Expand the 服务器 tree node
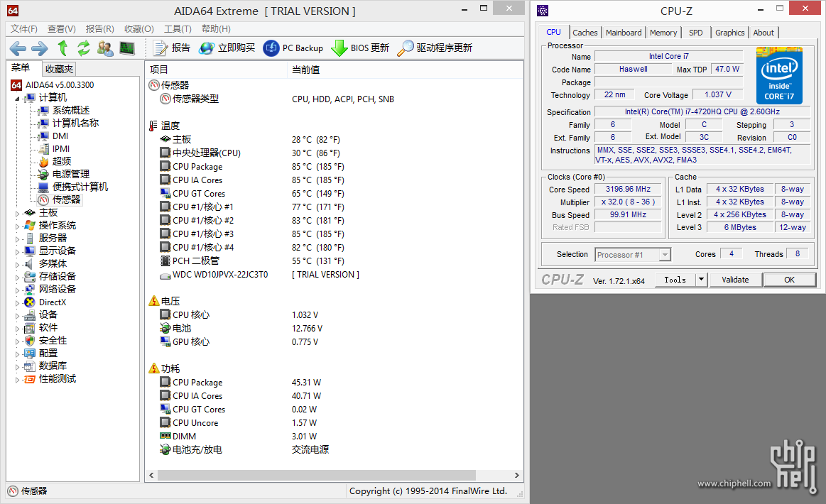Viewport: 826px width, 504px height. (x=17, y=239)
